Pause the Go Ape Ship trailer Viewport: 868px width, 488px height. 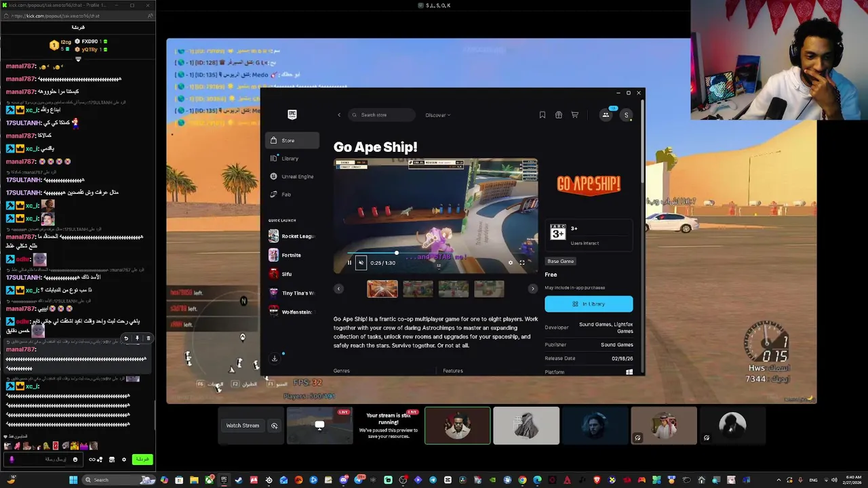coord(349,263)
